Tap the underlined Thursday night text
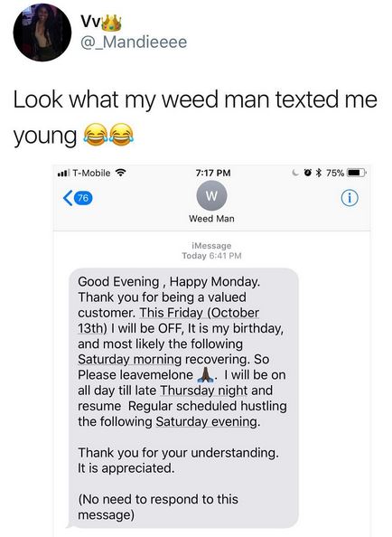The height and width of the screenshot is (537, 392). click(x=203, y=391)
